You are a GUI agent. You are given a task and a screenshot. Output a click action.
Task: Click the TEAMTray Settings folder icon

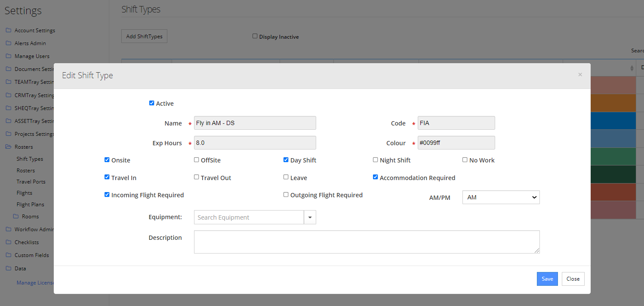coord(8,82)
